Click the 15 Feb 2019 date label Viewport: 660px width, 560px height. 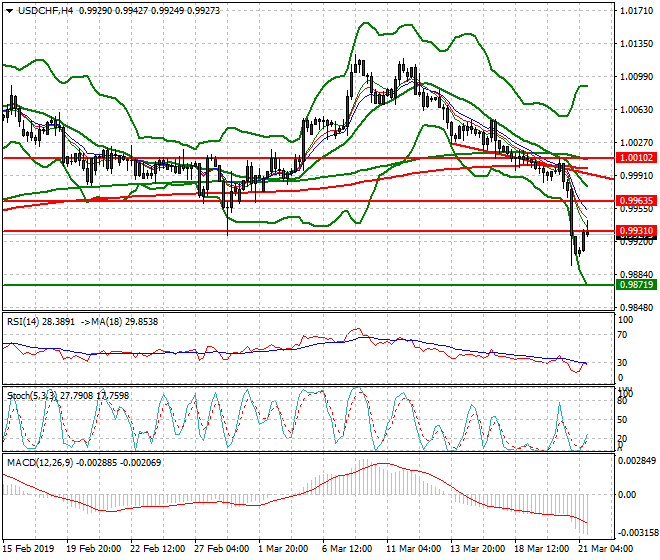[x=29, y=549]
